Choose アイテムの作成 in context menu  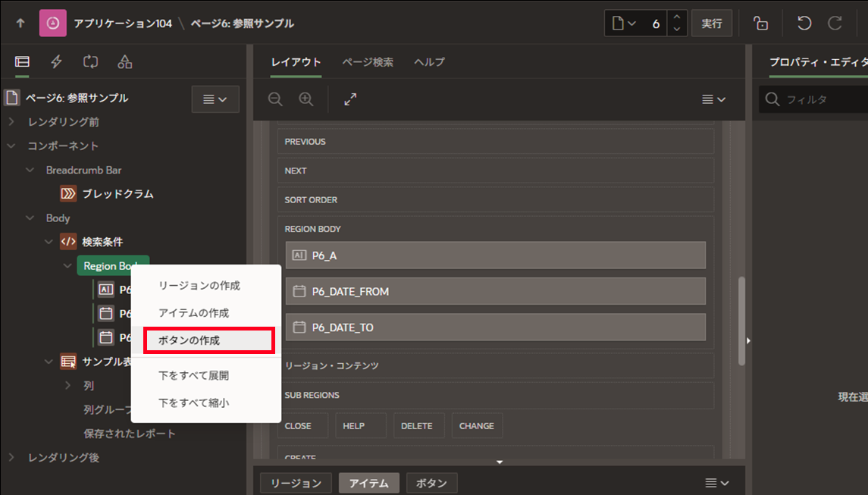pos(193,313)
